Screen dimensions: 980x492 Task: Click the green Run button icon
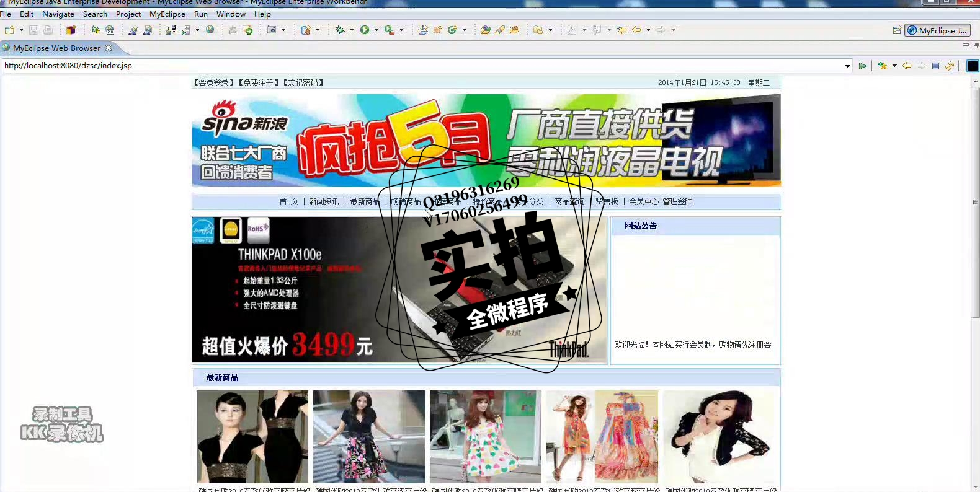click(x=365, y=30)
